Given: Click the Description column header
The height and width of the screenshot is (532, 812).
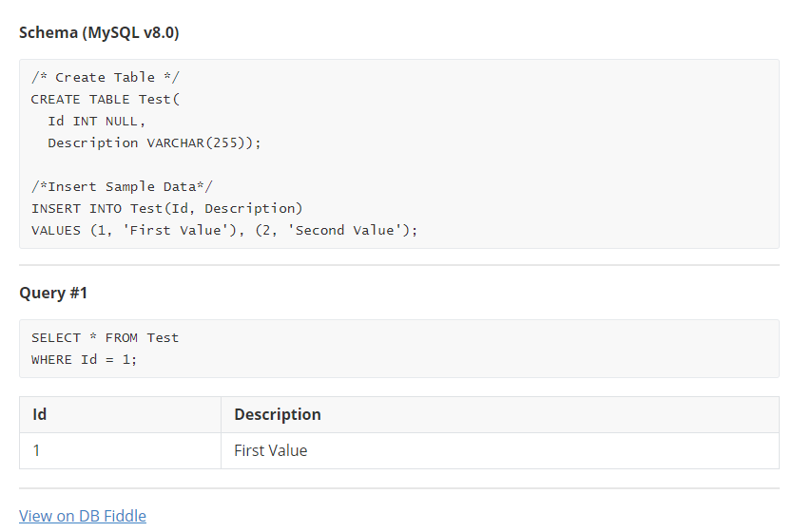Looking at the screenshot, I should click(278, 414).
